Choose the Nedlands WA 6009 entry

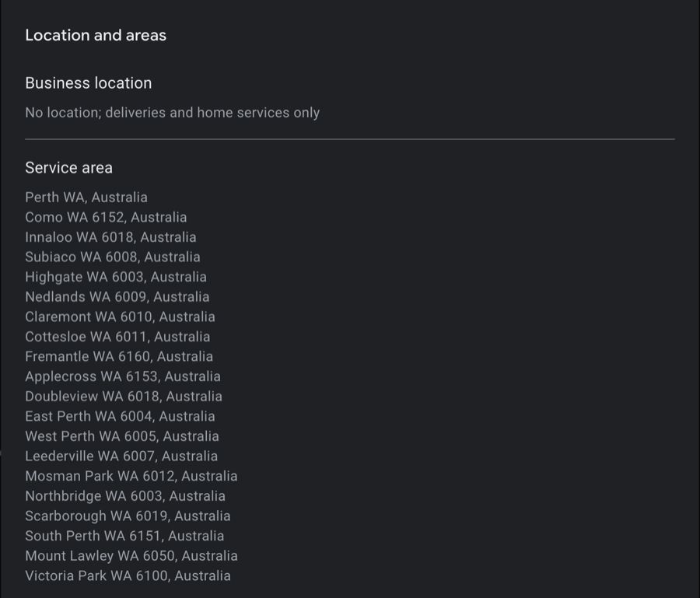pos(117,297)
